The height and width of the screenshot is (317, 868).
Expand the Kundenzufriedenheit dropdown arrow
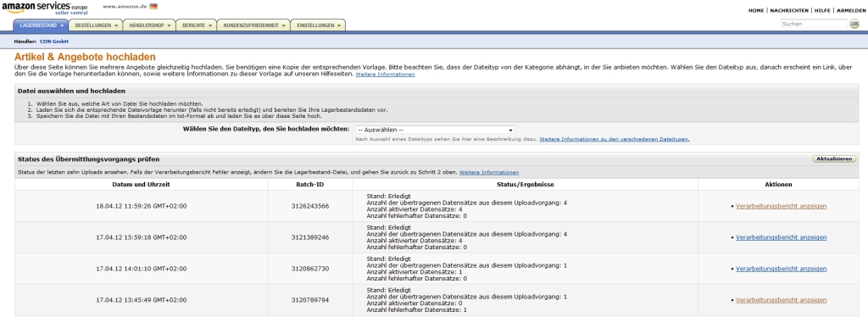(283, 25)
